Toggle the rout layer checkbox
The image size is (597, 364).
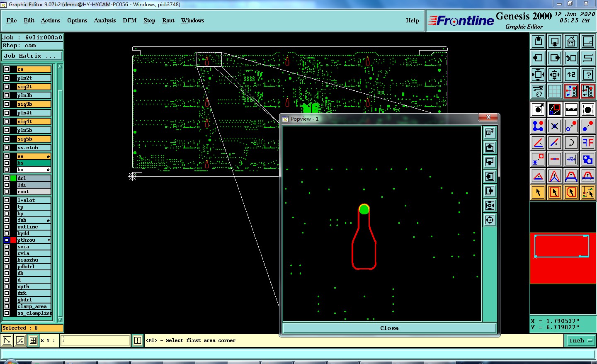[7, 192]
